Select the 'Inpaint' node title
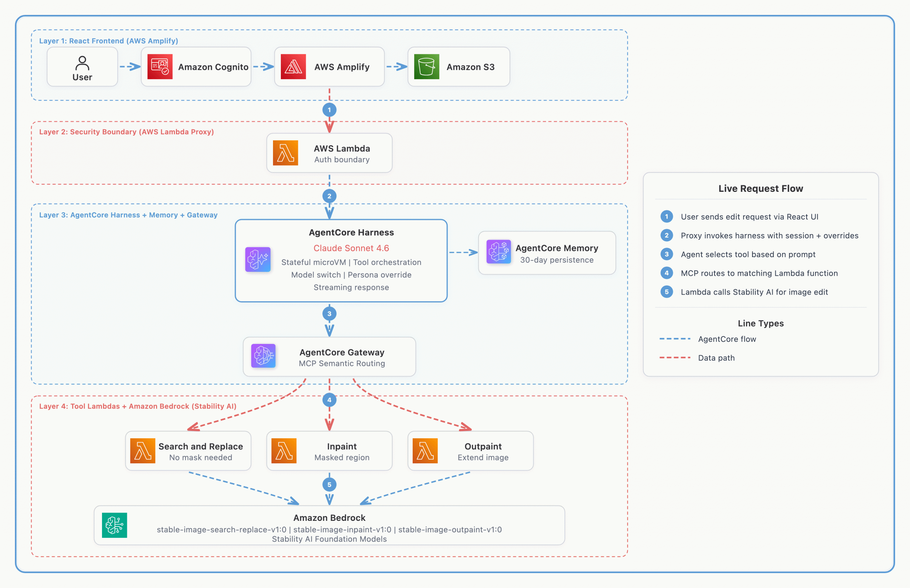The width and height of the screenshot is (910, 588). tap(342, 446)
